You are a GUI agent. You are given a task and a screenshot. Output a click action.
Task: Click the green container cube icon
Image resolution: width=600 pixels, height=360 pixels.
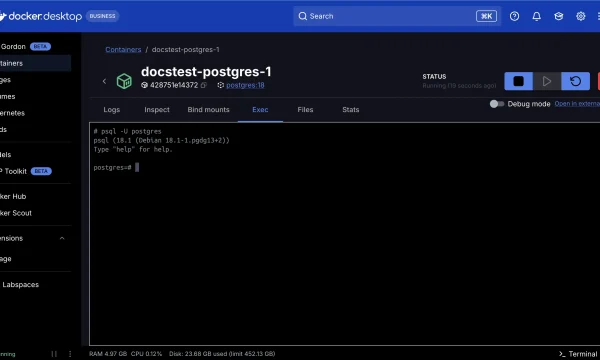point(124,81)
